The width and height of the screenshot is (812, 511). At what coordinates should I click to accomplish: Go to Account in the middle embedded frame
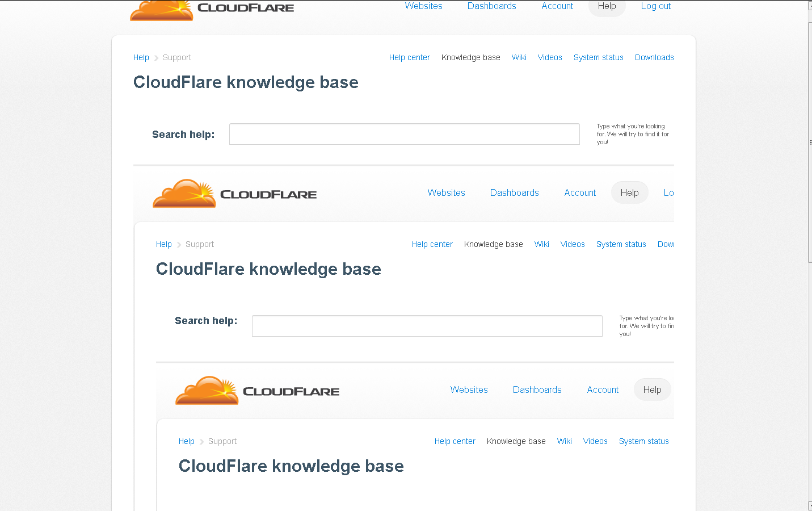click(x=580, y=193)
